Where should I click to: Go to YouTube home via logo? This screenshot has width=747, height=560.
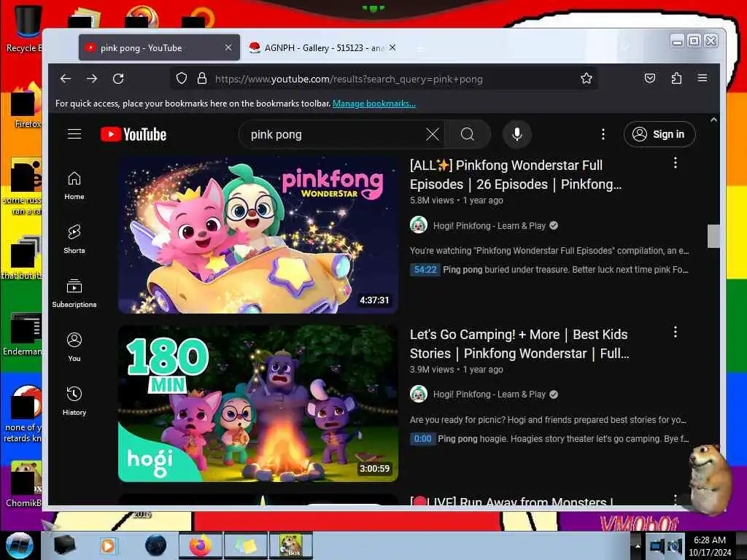[x=133, y=134]
